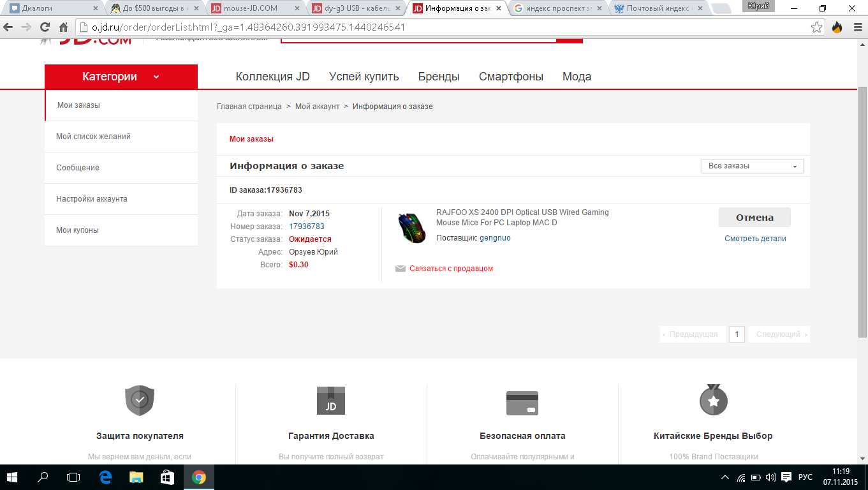Screen dimensions: 868x490
Task: Open the RAJFOO mouse product thumbnail
Action: click(x=412, y=228)
